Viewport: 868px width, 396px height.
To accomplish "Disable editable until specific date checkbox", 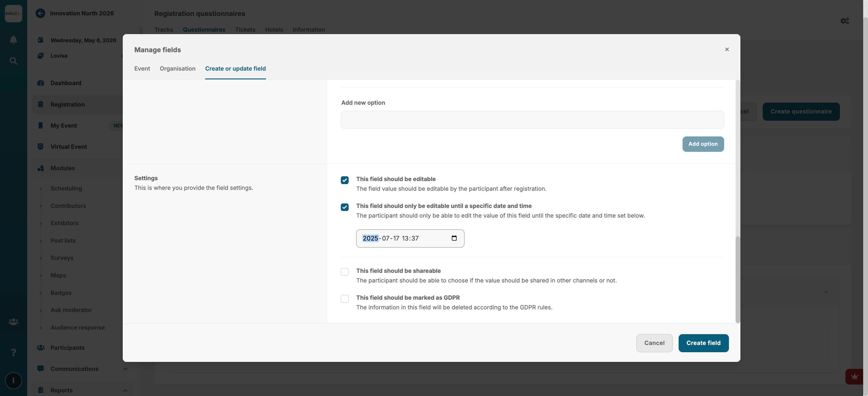I will pyautogui.click(x=344, y=207).
